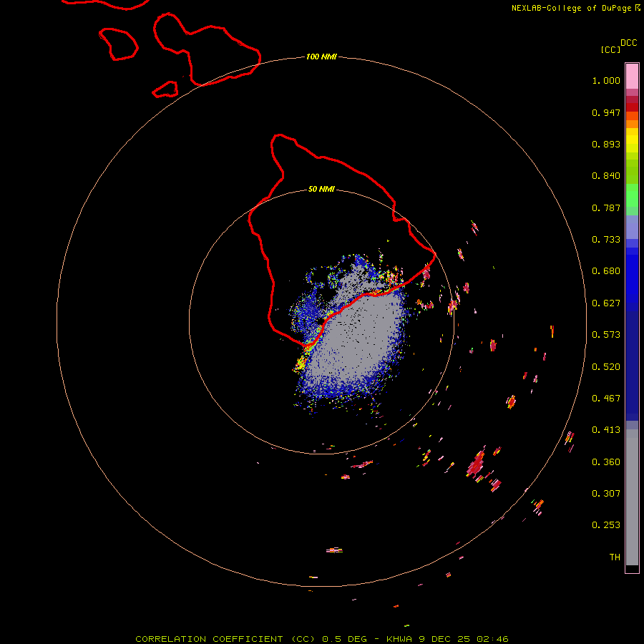Click the 100 NMI range ring label
Viewport: 644px width, 644px height.
[321, 57]
